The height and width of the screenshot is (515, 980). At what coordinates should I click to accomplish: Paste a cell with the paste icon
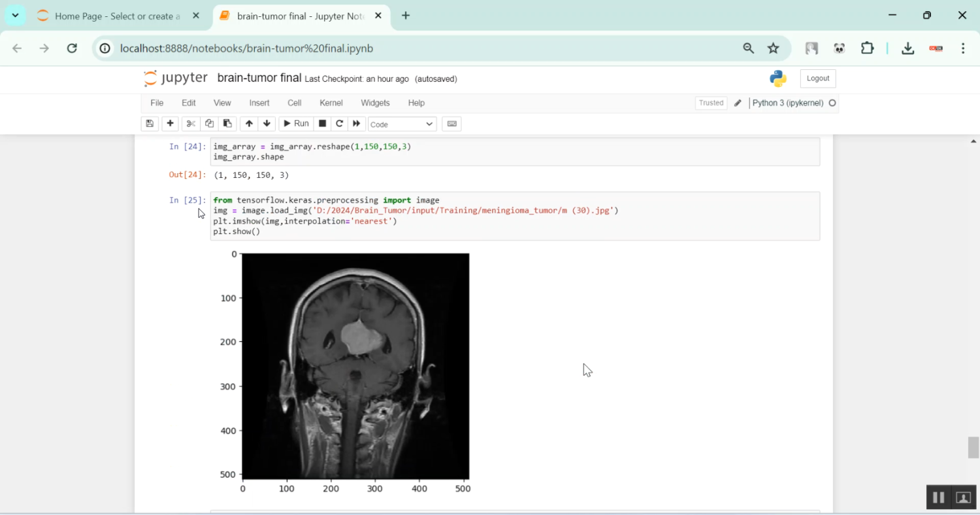[x=227, y=124]
